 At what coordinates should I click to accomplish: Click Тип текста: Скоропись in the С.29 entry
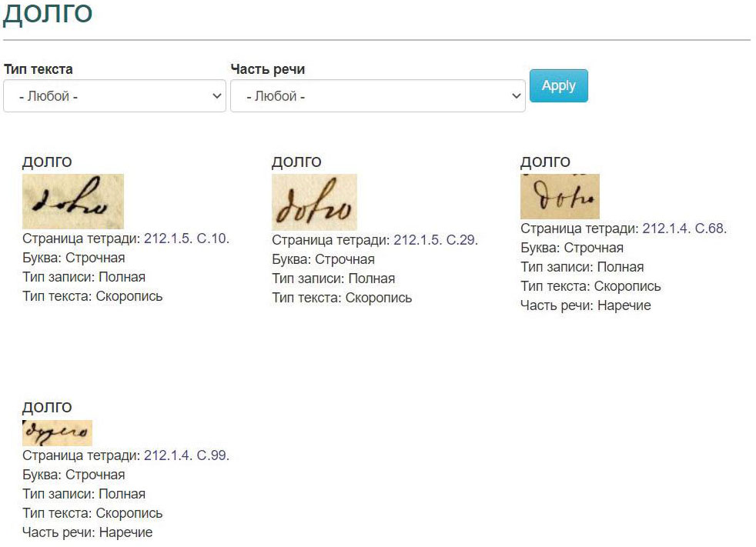pos(342,298)
